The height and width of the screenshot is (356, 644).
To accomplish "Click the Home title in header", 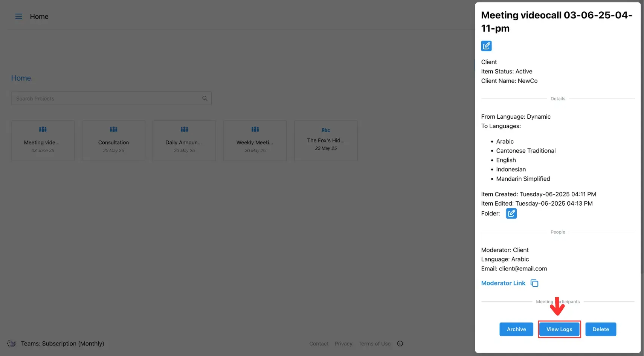I will 39,17.
